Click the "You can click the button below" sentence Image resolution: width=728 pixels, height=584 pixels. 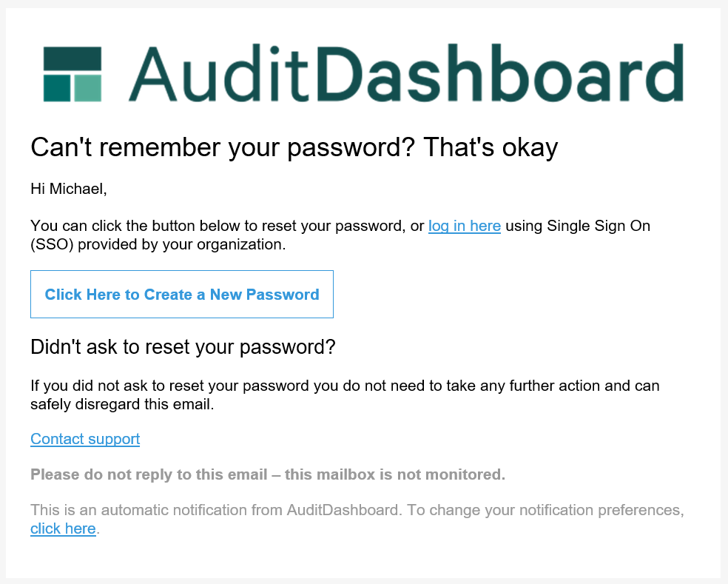[222, 226]
